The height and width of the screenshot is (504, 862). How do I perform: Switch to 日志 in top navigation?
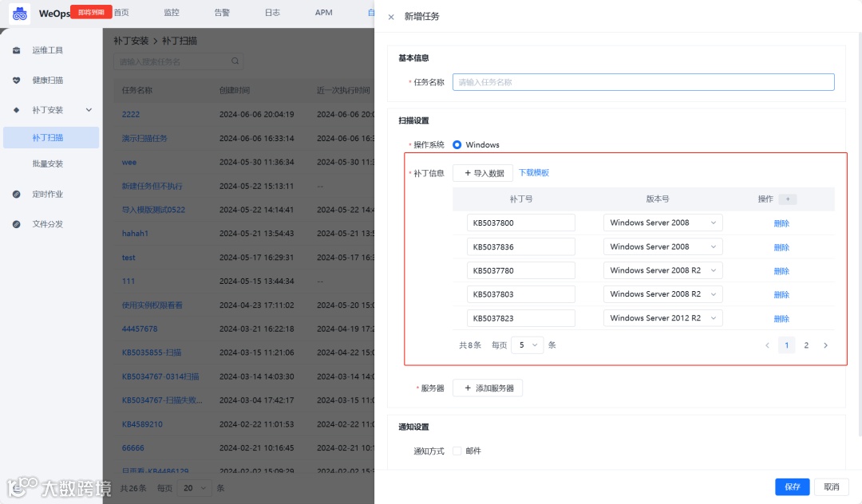273,12
